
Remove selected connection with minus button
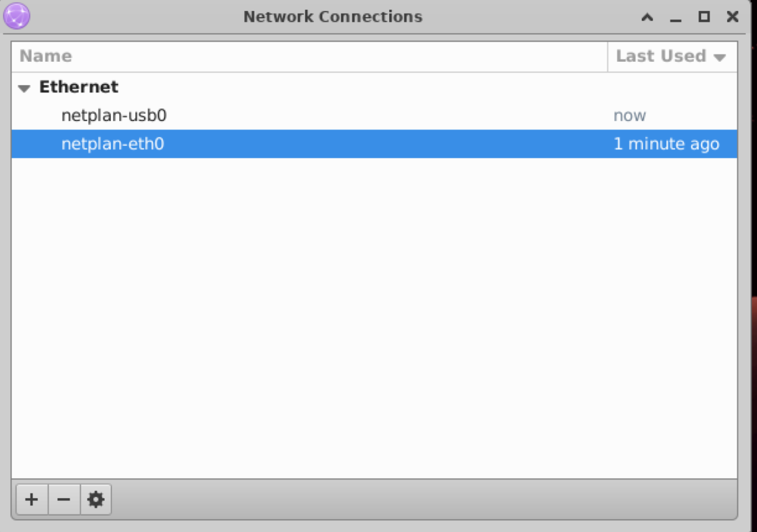(64, 499)
